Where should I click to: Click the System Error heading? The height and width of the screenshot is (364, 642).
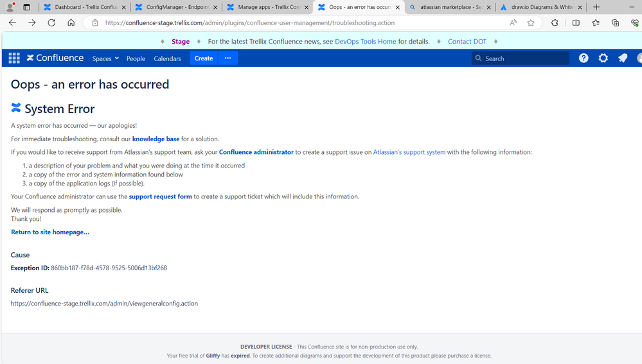pos(60,108)
